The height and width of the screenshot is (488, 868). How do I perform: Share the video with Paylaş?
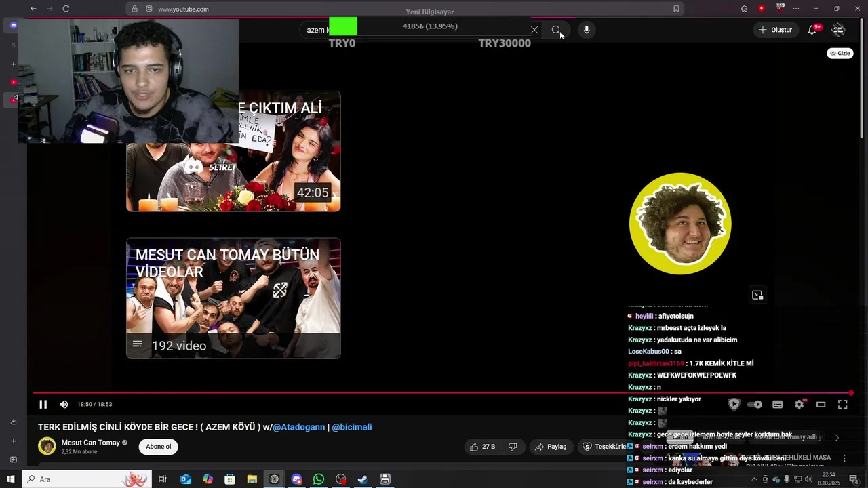click(550, 447)
